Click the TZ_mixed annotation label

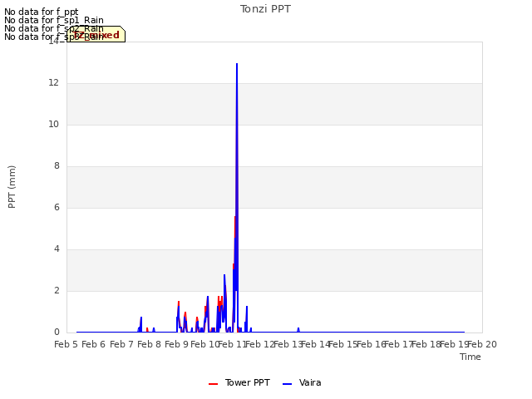(x=96, y=34)
